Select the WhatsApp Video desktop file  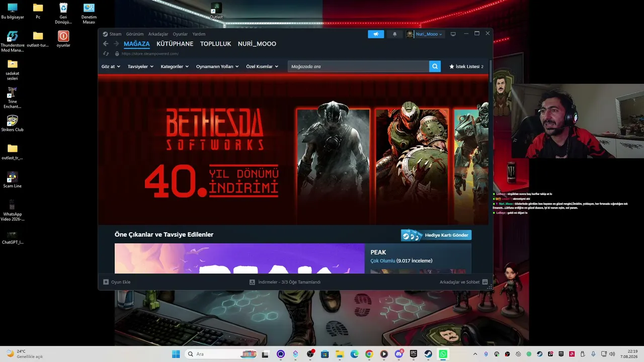click(13, 210)
